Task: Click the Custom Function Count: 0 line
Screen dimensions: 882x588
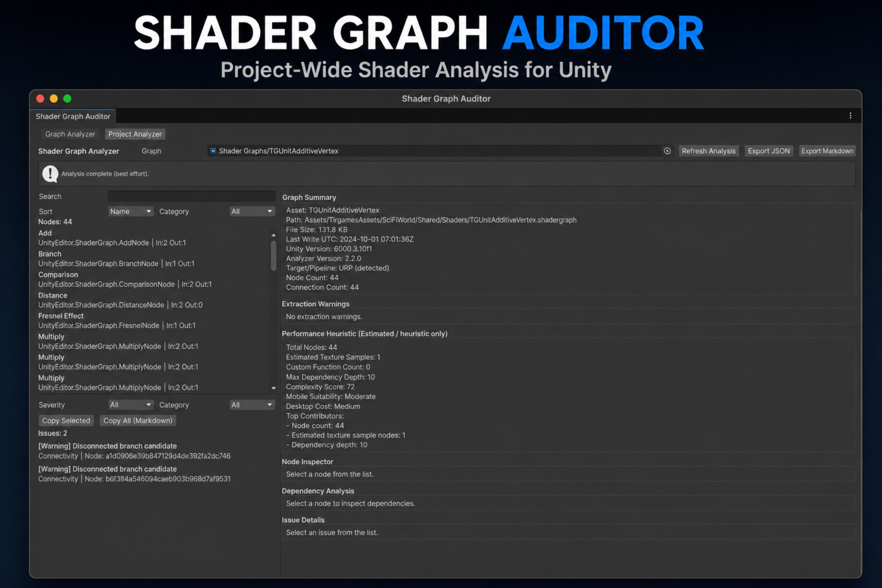Action: pos(328,367)
